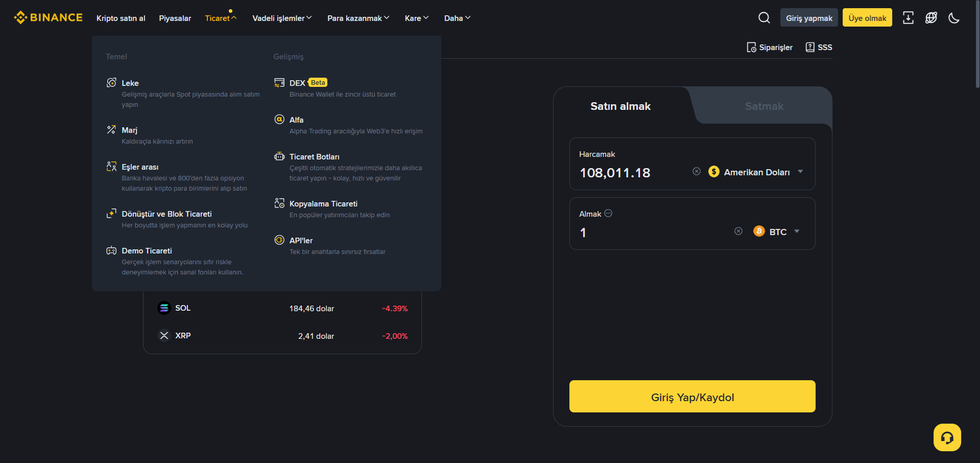Choose Demo Ticareti menu option

tap(147, 251)
